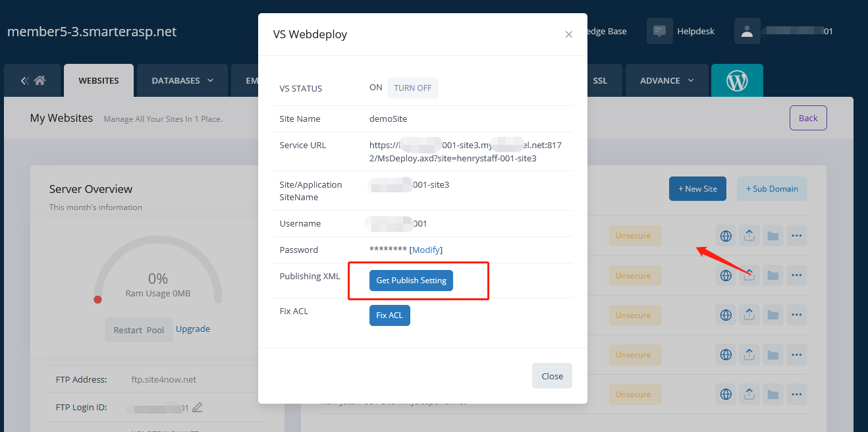Click the member5-3.smarterasp.net header title
This screenshot has height=432, width=868.
(92, 32)
